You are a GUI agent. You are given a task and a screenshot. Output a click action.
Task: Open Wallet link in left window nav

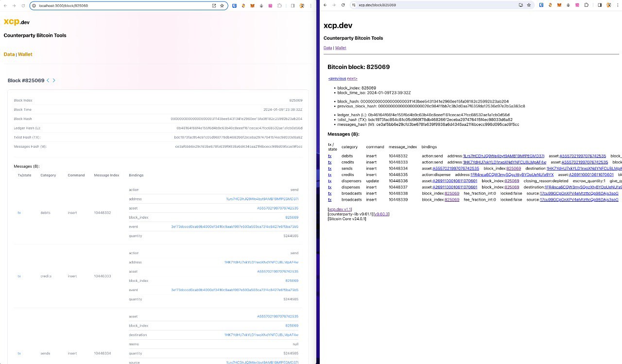[25, 54]
